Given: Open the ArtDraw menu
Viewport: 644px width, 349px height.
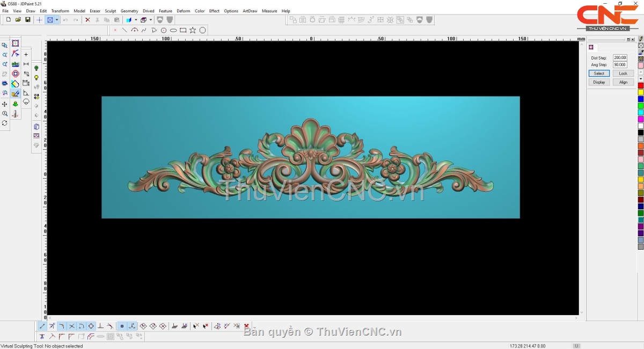Looking at the screenshot, I should (x=250, y=11).
